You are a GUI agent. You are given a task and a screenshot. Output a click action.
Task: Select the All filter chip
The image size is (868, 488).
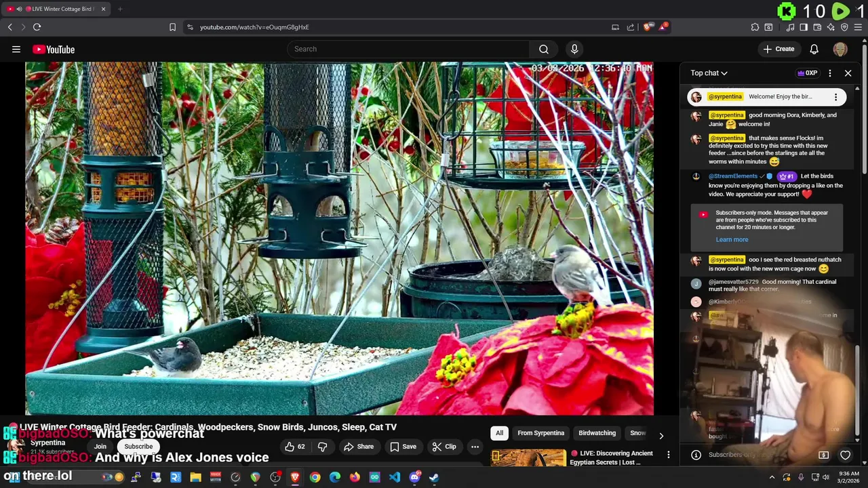[x=500, y=433]
